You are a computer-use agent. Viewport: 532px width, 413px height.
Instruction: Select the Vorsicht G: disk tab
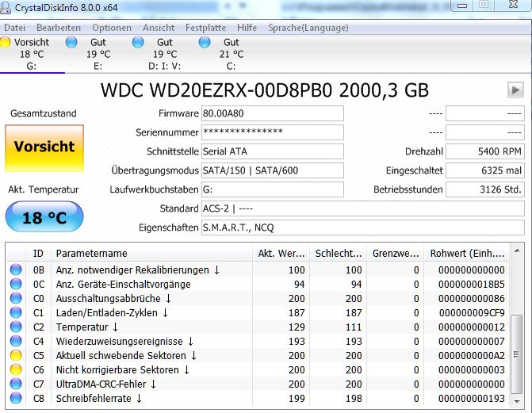click(x=32, y=54)
